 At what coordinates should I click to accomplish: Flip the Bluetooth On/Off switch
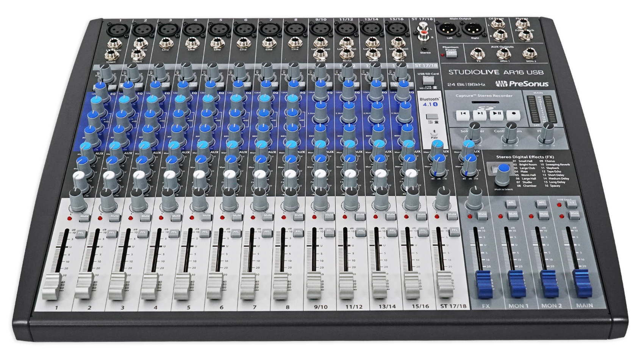click(x=432, y=116)
